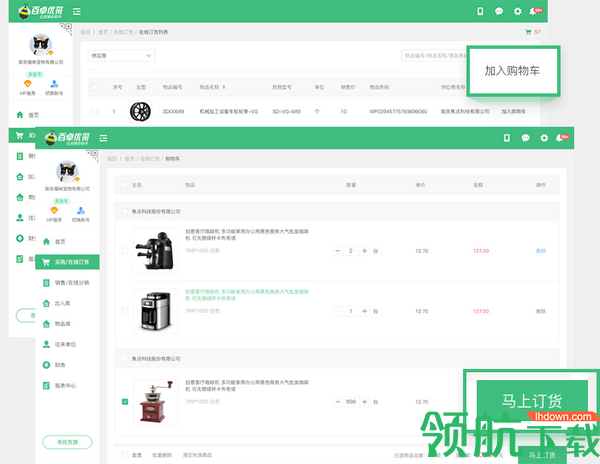Click 在线订货 in cart window breadcrumb
Screen dimensions: 600x464
150,159
